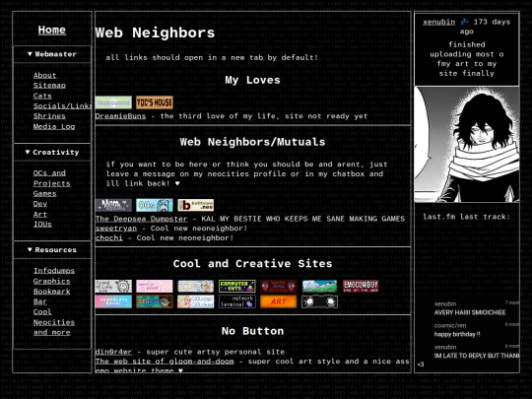
Task: Open the 'friend of a little guy' badge
Action: (x=113, y=286)
